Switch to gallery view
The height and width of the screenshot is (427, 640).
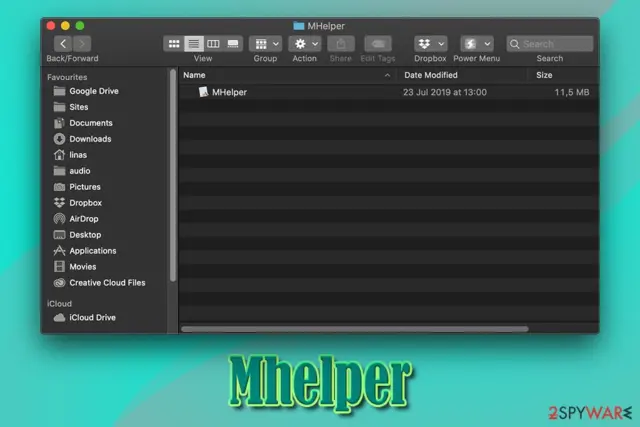(233, 44)
